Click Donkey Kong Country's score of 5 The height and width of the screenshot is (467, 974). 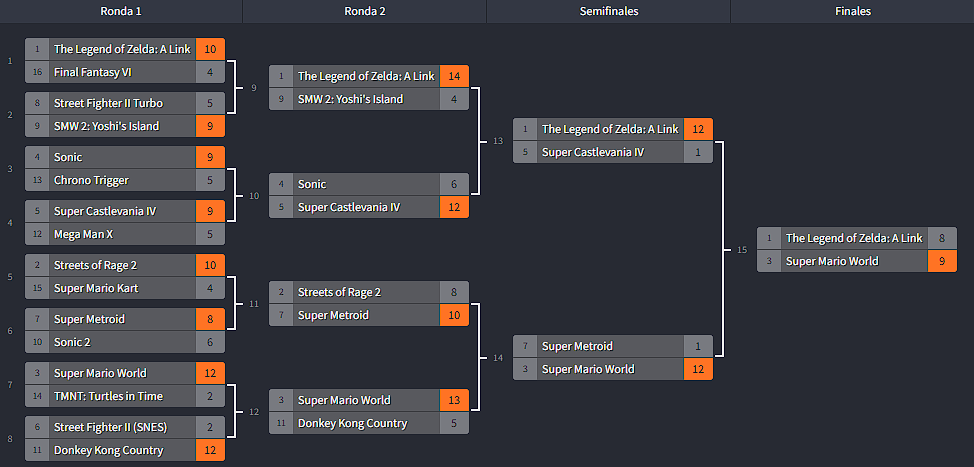coord(454,423)
